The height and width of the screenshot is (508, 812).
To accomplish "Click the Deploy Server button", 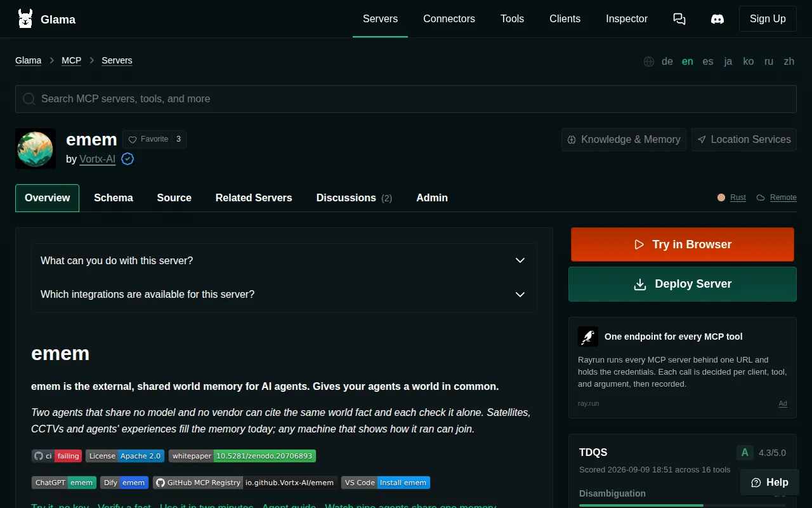I will (683, 284).
